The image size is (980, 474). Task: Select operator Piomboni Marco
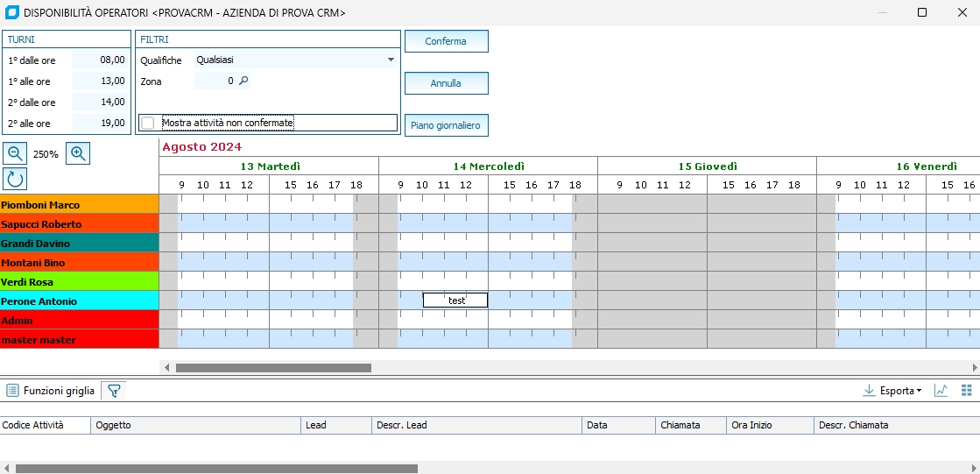click(80, 204)
